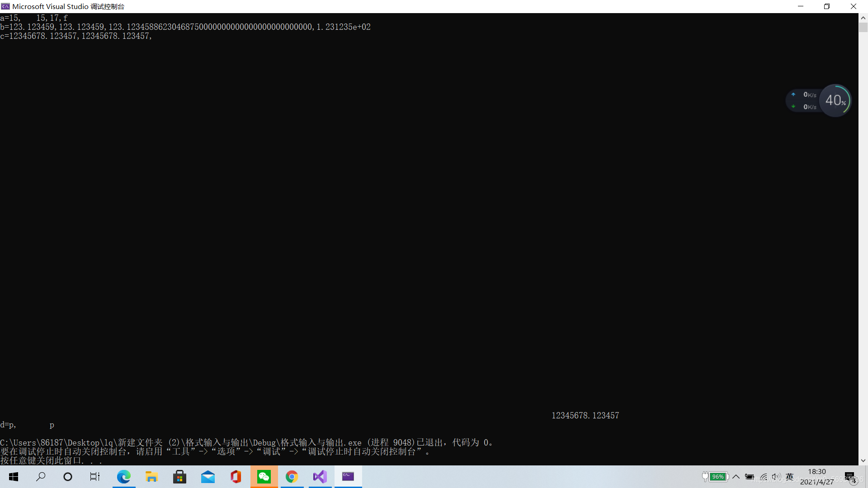Open the Windows Start menu
The height and width of the screenshot is (488, 868).
pyautogui.click(x=14, y=477)
